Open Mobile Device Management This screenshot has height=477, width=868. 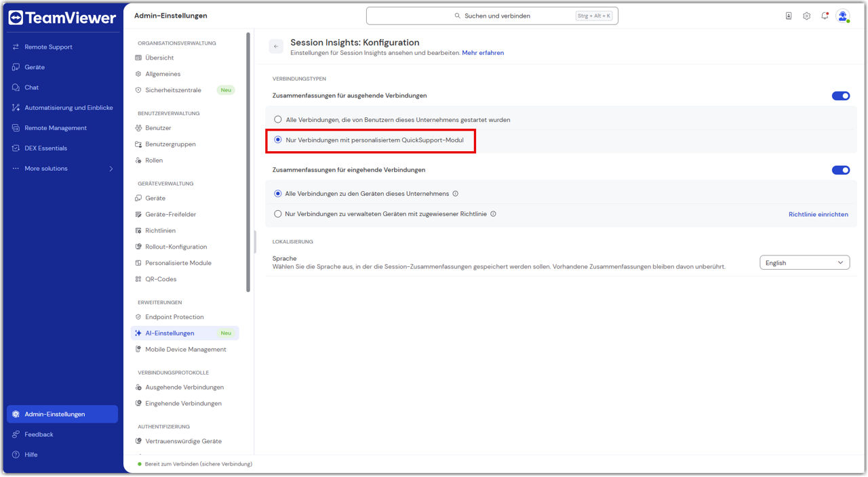[x=185, y=350]
